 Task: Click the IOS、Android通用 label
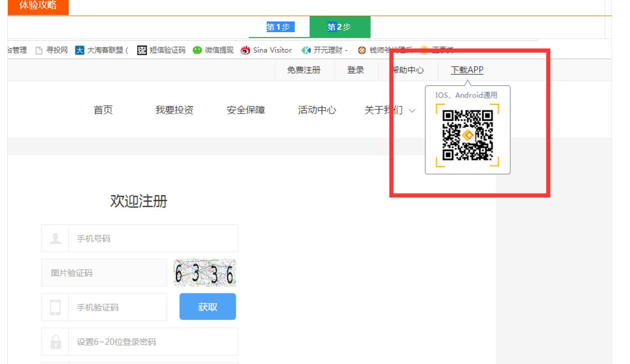(467, 96)
